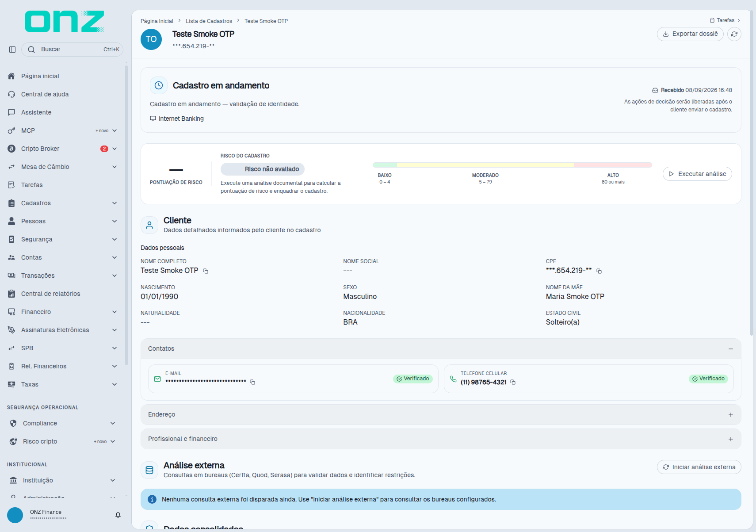Click Verificado badge on e-mail
This screenshot has height=532, width=756.
(x=413, y=379)
